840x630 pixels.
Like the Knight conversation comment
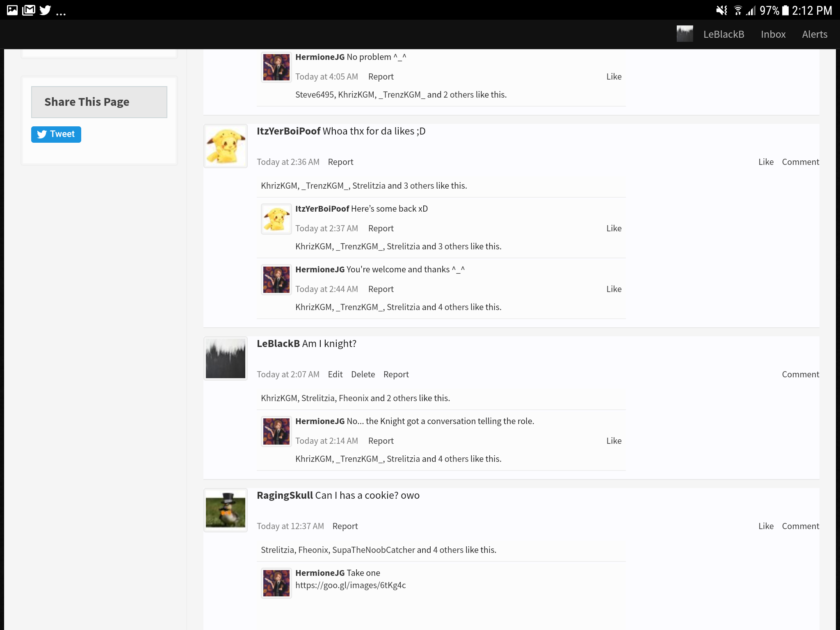point(614,441)
